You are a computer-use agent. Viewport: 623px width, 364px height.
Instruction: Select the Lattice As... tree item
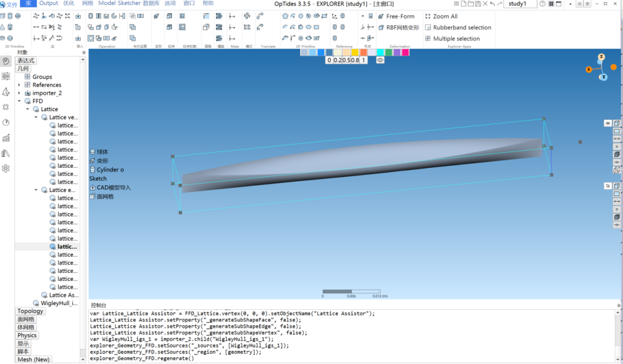tap(59, 295)
